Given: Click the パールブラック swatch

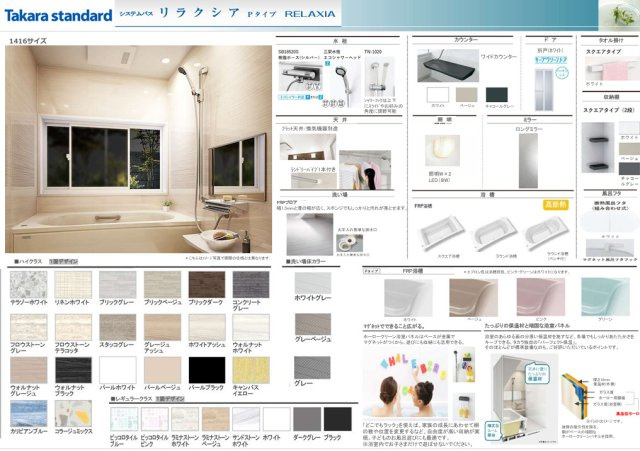Looking at the screenshot, I should [207, 370].
